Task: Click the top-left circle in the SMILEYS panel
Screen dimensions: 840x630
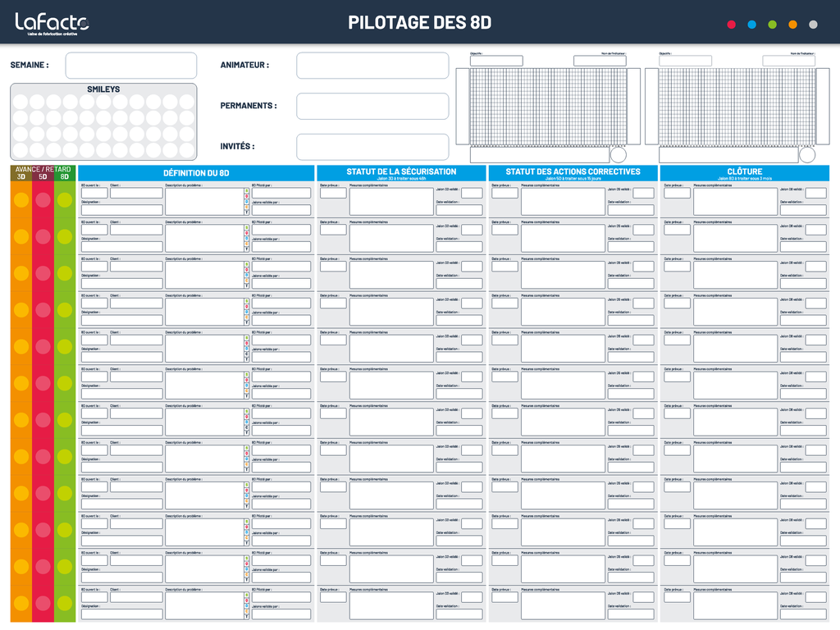Action: [21, 102]
